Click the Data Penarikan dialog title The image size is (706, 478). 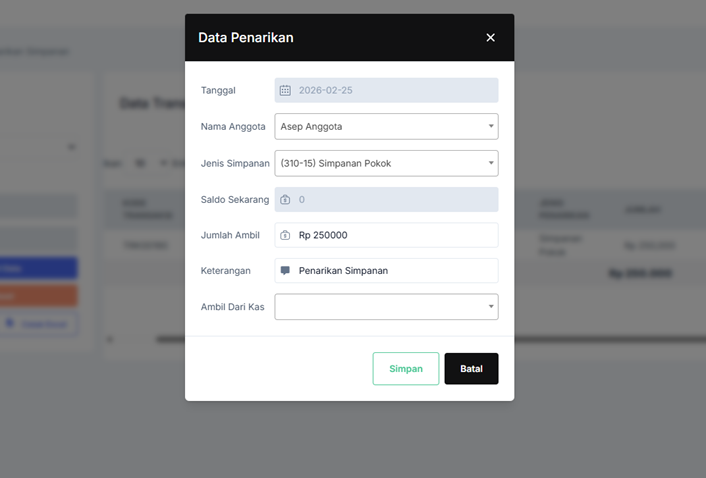246,38
